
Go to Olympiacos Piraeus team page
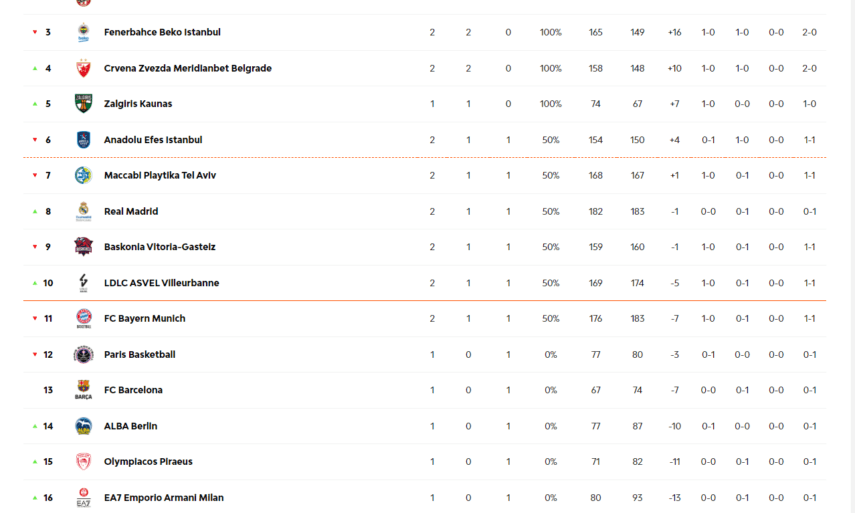point(148,462)
